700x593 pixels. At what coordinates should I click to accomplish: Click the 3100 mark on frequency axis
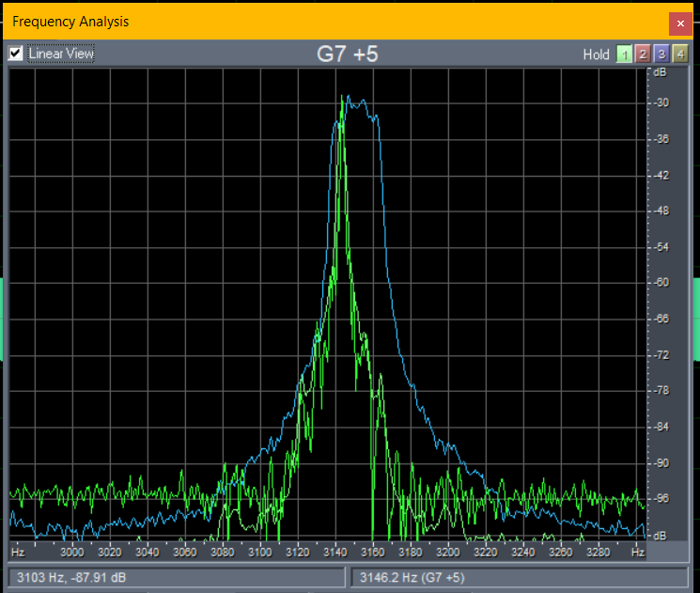pyautogui.click(x=260, y=553)
